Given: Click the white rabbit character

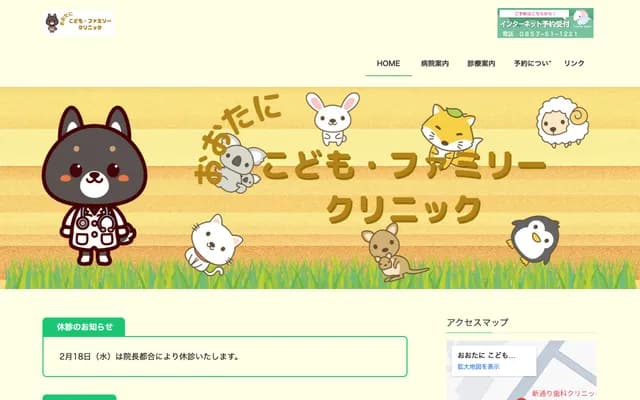Looking at the screenshot, I should [333, 118].
